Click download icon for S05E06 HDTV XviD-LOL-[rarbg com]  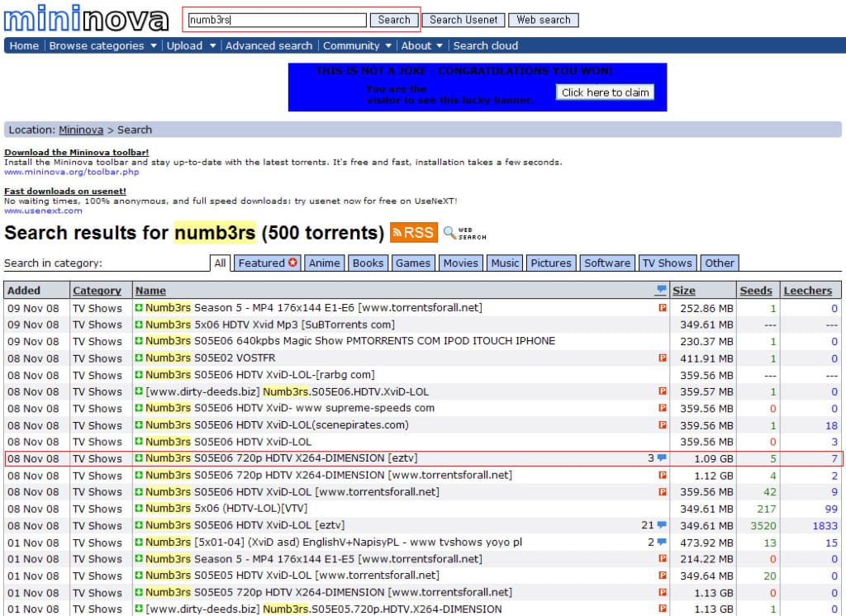tap(139, 374)
